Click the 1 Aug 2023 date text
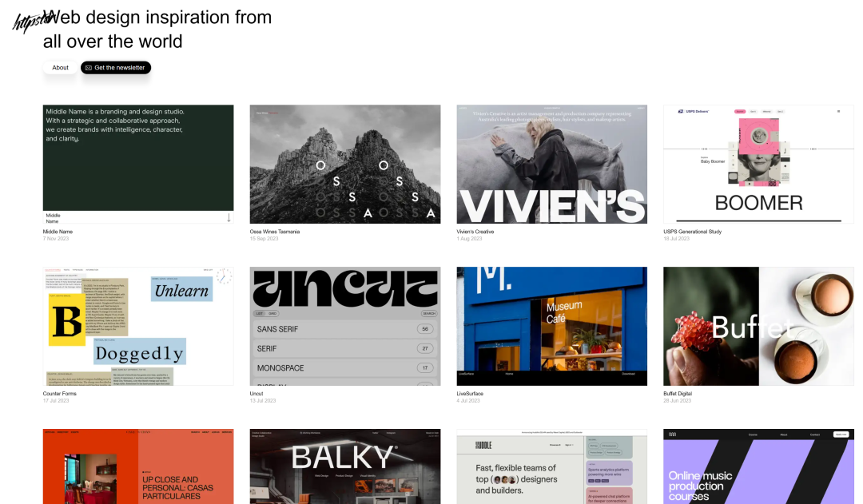Viewport: 863px width, 504px height. (x=470, y=239)
